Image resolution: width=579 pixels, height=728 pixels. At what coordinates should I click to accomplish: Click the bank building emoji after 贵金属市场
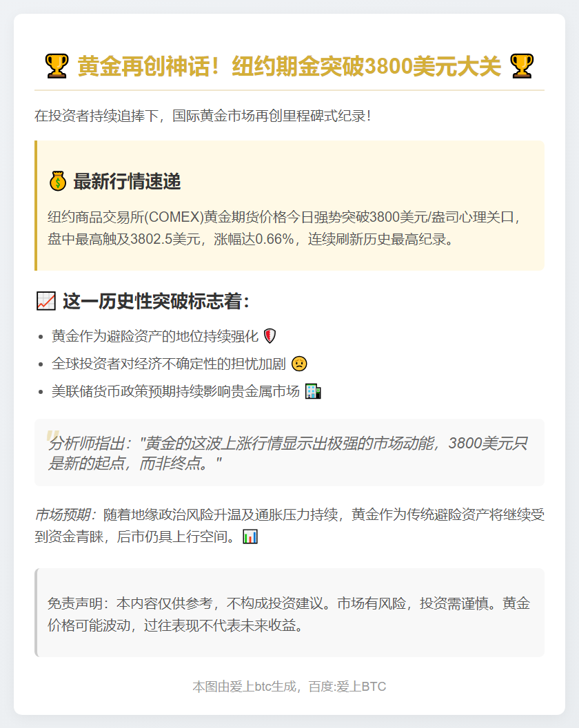(313, 391)
